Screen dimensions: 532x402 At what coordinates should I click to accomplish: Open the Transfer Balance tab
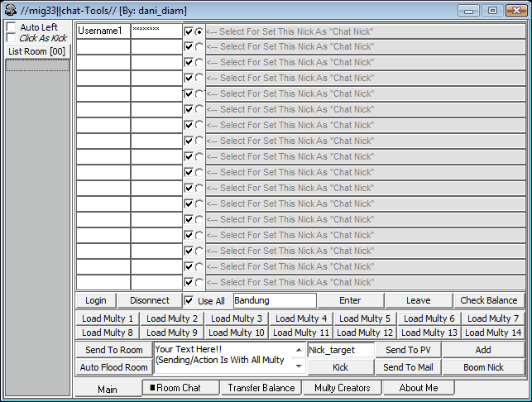tap(261, 388)
